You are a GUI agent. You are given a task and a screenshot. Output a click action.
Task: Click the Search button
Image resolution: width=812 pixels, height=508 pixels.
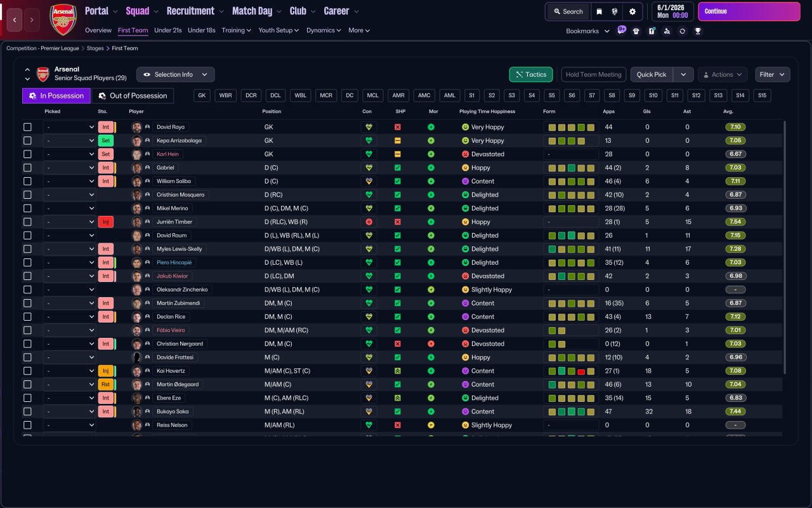point(568,11)
